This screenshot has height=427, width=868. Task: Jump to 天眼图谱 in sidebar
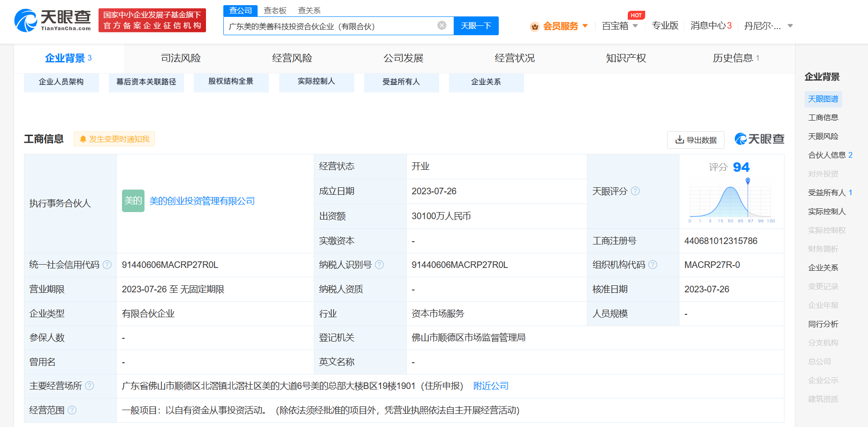[x=823, y=99]
